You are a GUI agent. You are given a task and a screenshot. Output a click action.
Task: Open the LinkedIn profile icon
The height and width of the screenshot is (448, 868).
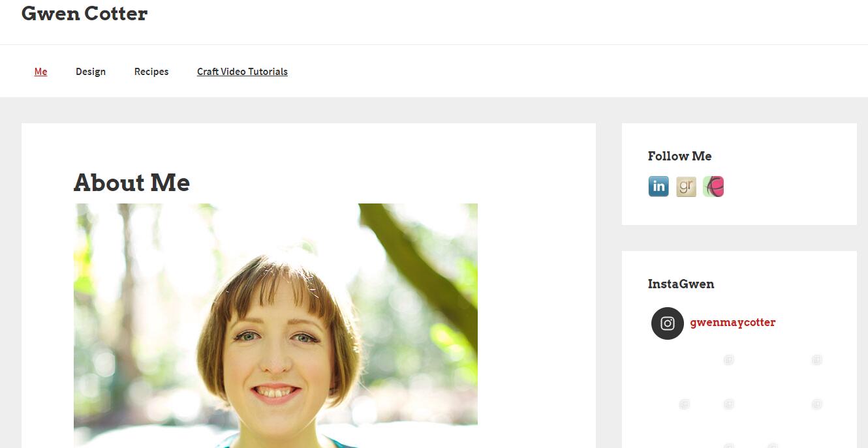pyautogui.click(x=659, y=187)
